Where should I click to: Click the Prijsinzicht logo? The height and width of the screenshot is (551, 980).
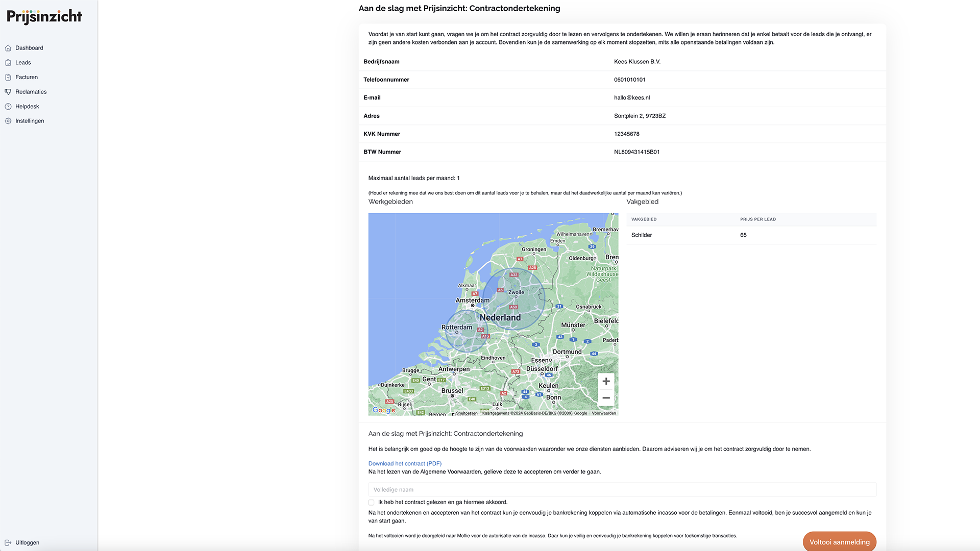pyautogui.click(x=44, y=16)
